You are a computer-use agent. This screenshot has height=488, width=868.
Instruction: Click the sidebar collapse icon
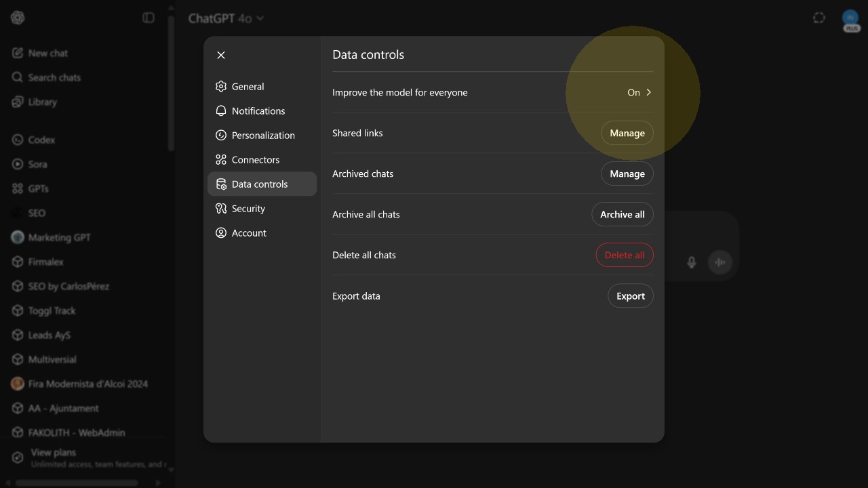click(149, 18)
